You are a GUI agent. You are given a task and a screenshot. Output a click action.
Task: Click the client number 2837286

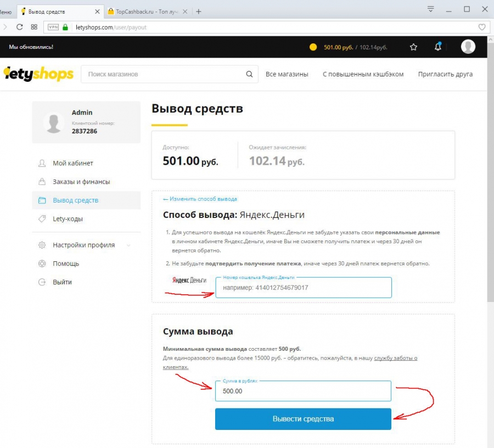(85, 131)
